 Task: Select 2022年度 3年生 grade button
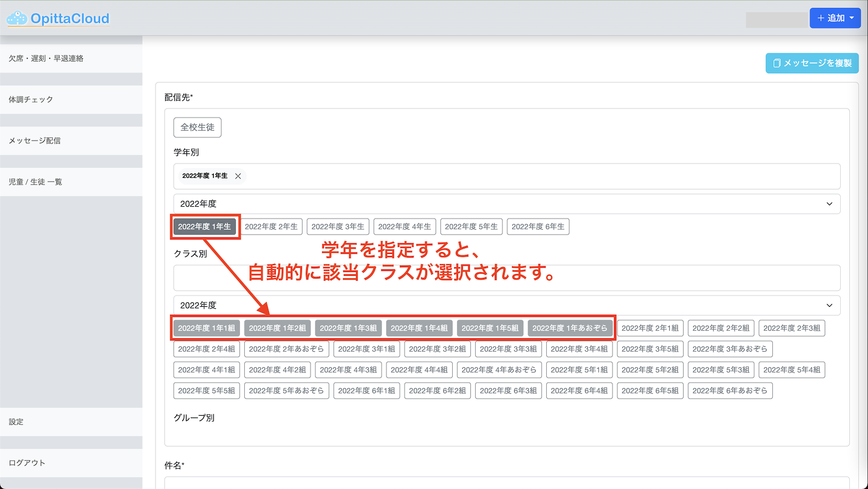click(x=338, y=227)
